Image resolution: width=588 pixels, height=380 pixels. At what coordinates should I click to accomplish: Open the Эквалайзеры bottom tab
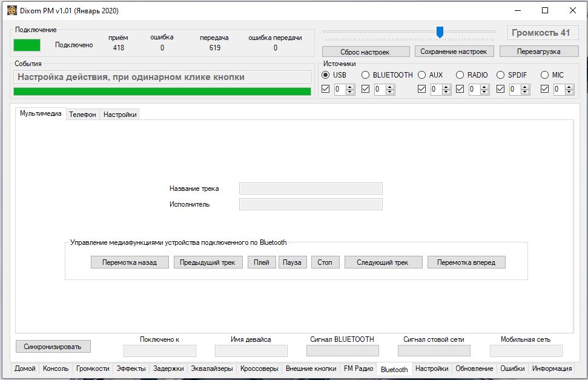(x=211, y=368)
